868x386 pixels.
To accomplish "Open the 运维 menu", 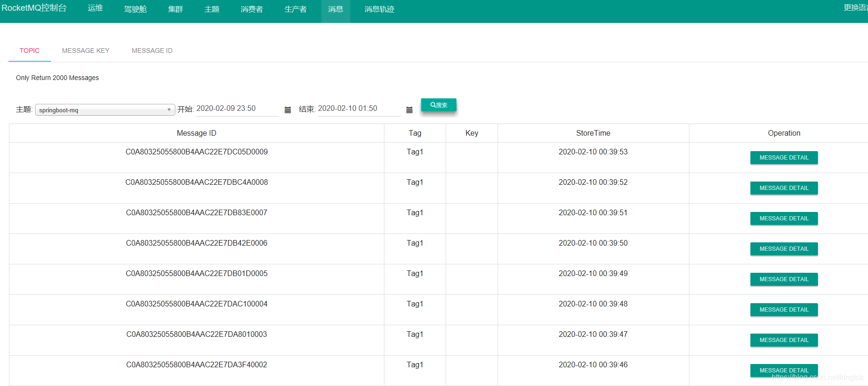I will pyautogui.click(x=95, y=8).
